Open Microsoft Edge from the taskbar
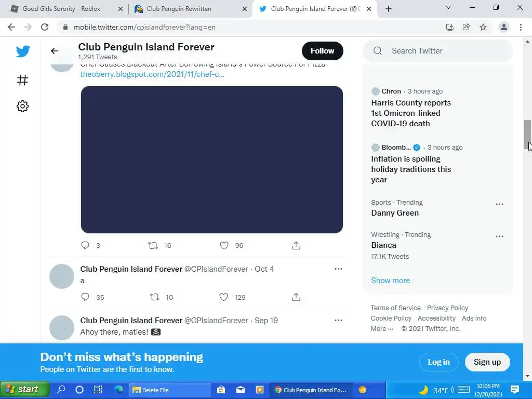 point(118,390)
